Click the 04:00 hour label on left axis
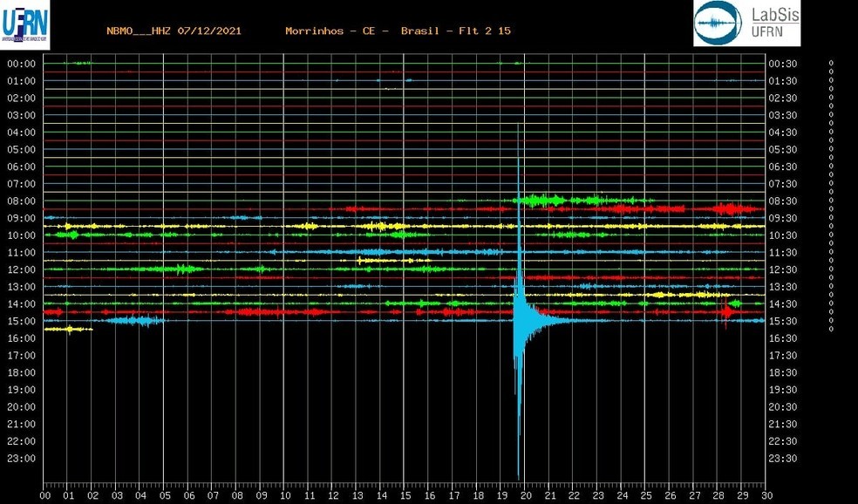 pos(21,133)
